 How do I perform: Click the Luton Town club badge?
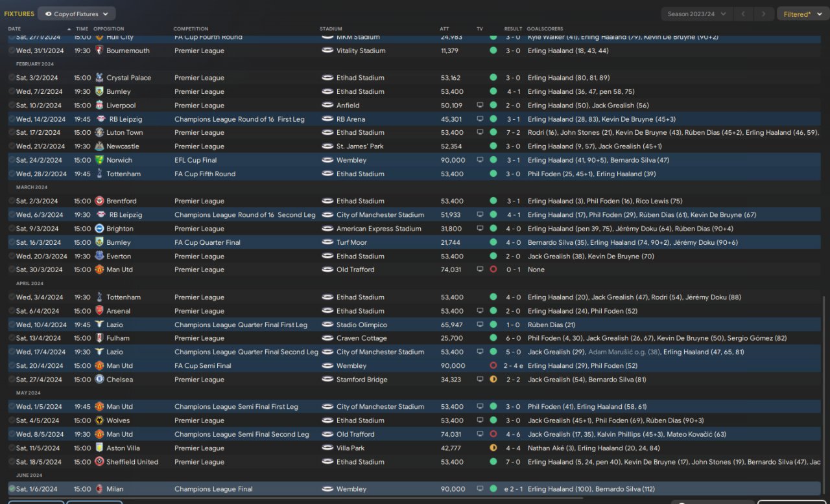(x=99, y=132)
